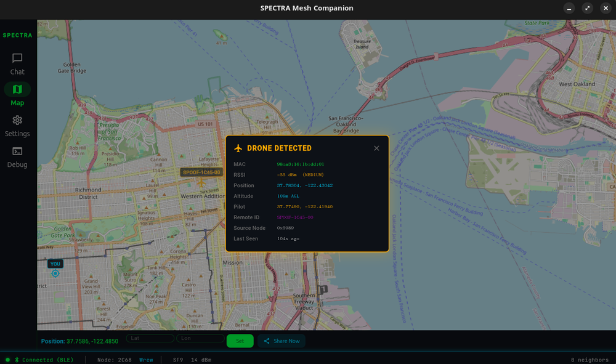The width and height of the screenshot is (616, 364).
Task: Open the Chat view in sidebar
Action: (x=17, y=63)
